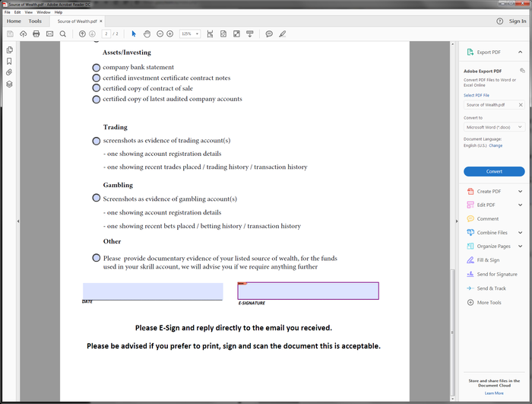Open the View menu
This screenshot has height=404, width=532.
(29, 12)
